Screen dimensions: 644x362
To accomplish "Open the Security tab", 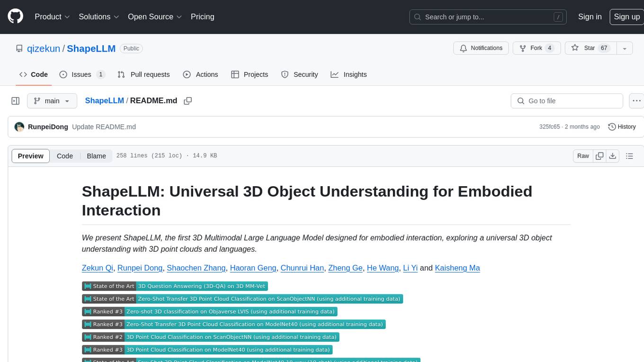I will pos(299,74).
